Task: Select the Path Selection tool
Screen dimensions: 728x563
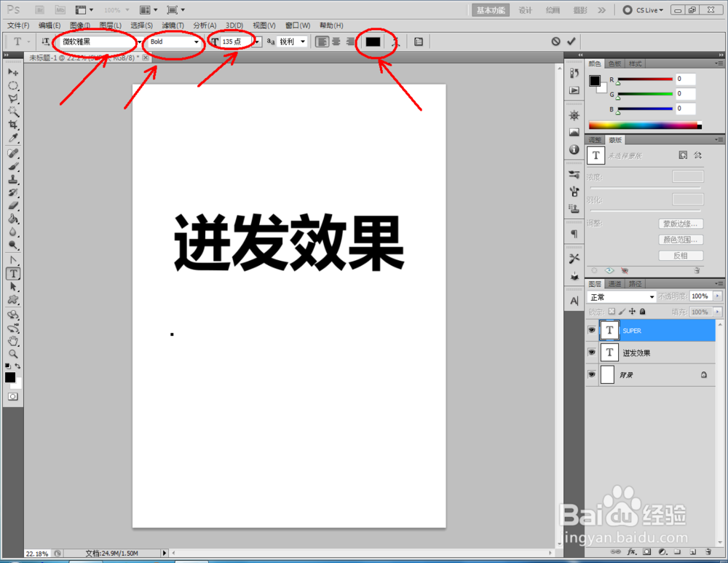Action: click(13, 287)
